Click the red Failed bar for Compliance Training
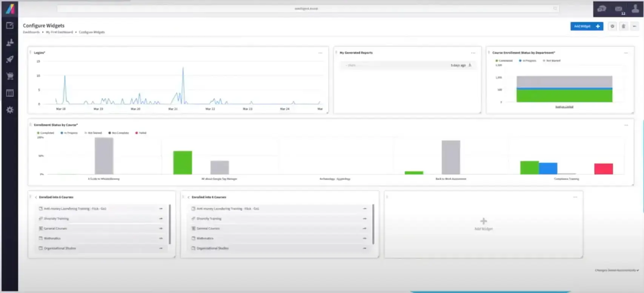Screen dimensions: 644x293 coord(603,169)
